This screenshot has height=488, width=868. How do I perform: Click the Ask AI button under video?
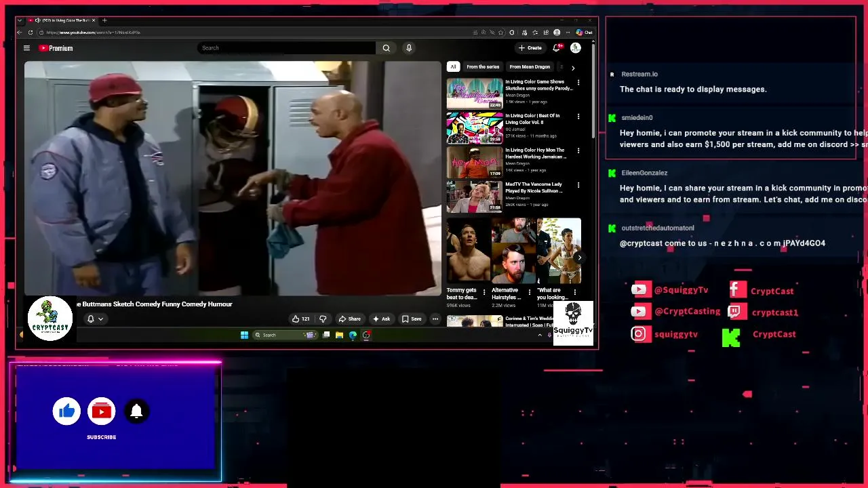(x=381, y=319)
